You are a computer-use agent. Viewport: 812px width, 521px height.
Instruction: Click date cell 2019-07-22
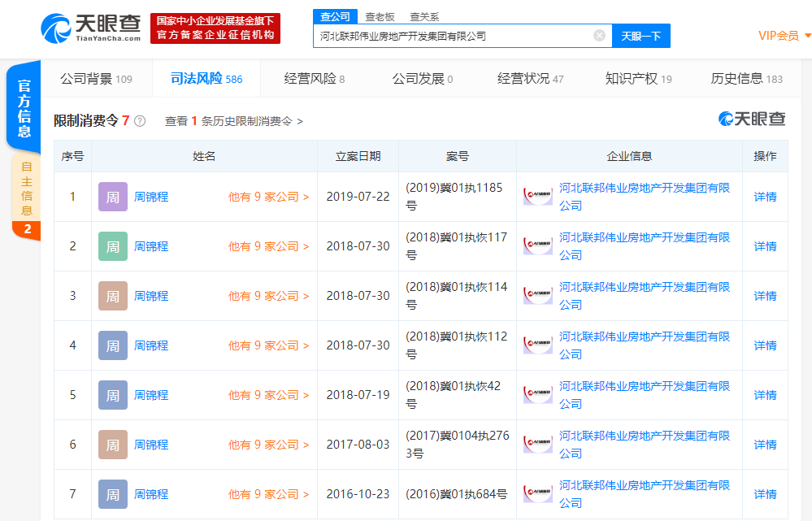[x=358, y=197]
